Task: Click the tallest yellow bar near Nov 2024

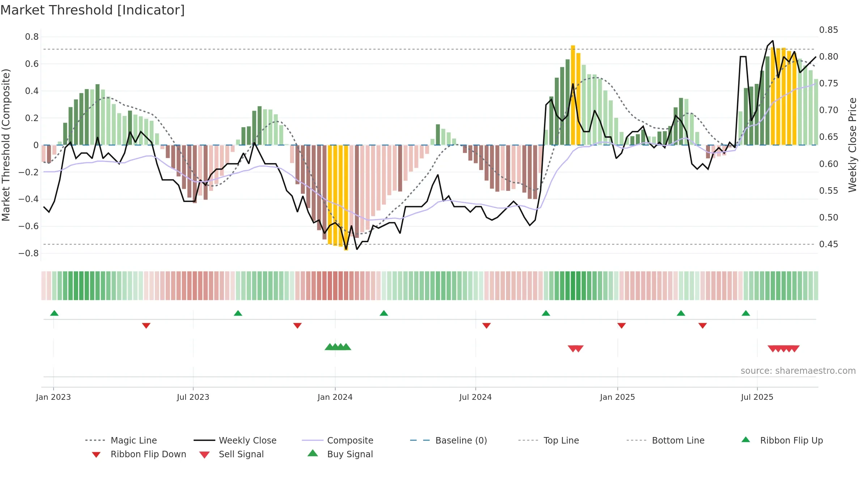Action: pyautogui.click(x=573, y=95)
